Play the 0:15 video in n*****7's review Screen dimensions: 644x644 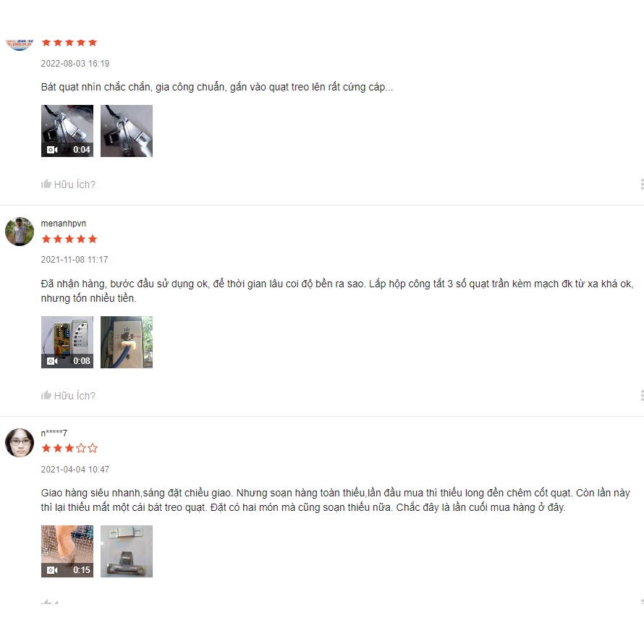pos(67,551)
